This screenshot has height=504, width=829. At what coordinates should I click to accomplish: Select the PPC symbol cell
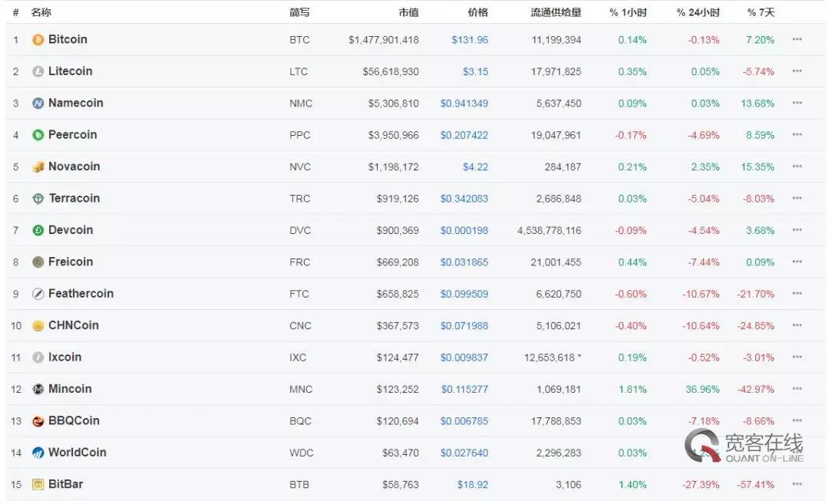click(300, 135)
